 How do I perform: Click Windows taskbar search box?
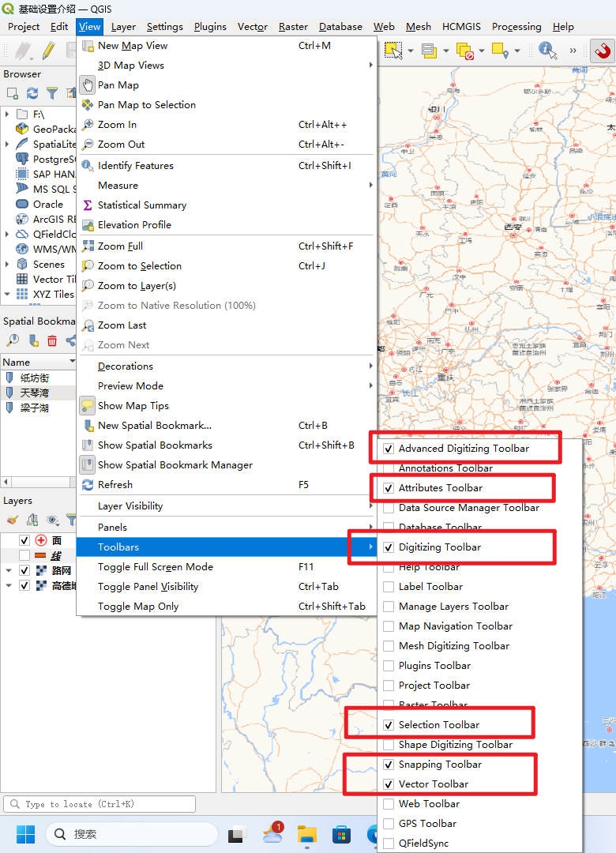(x=130, y=834)
